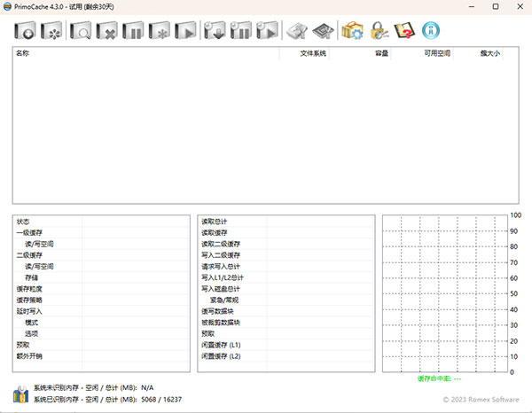Minimize the PrimoCache window
This screenshot has height=413, width=532.
click(x=472, y=6)
